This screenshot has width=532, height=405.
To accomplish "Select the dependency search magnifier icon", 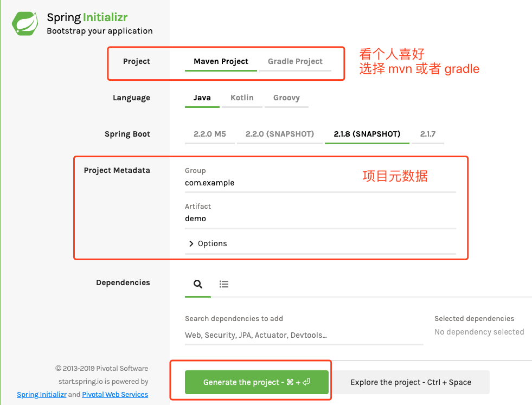I will (198, 284).
